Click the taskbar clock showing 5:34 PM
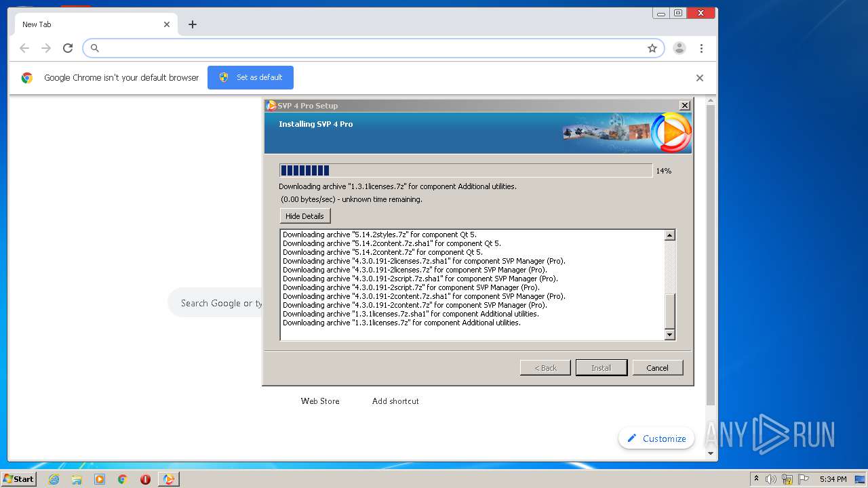The image size is (868, 488). 833,479
